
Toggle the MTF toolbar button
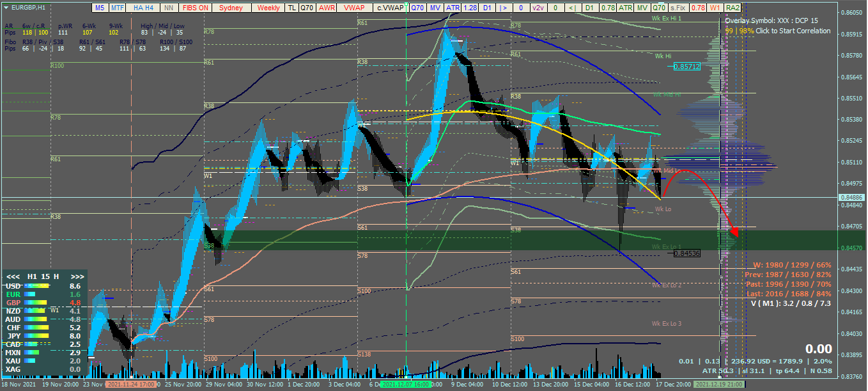coord(117,8)
